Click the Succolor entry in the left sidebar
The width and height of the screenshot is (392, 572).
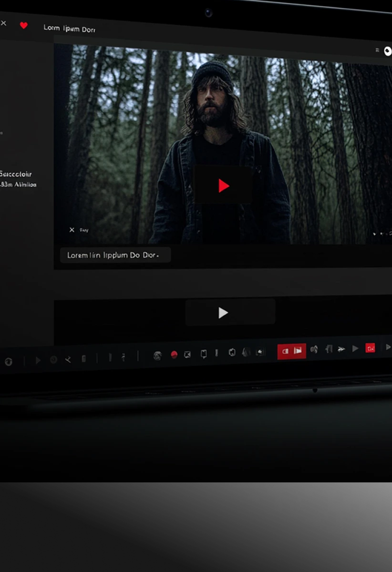pos(16,174)
